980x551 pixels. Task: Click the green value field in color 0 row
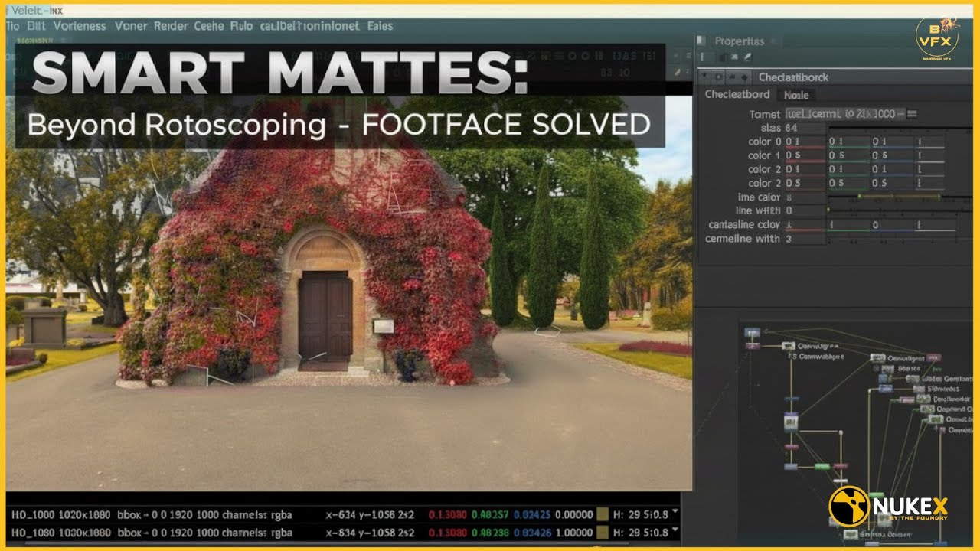(848, 142)
